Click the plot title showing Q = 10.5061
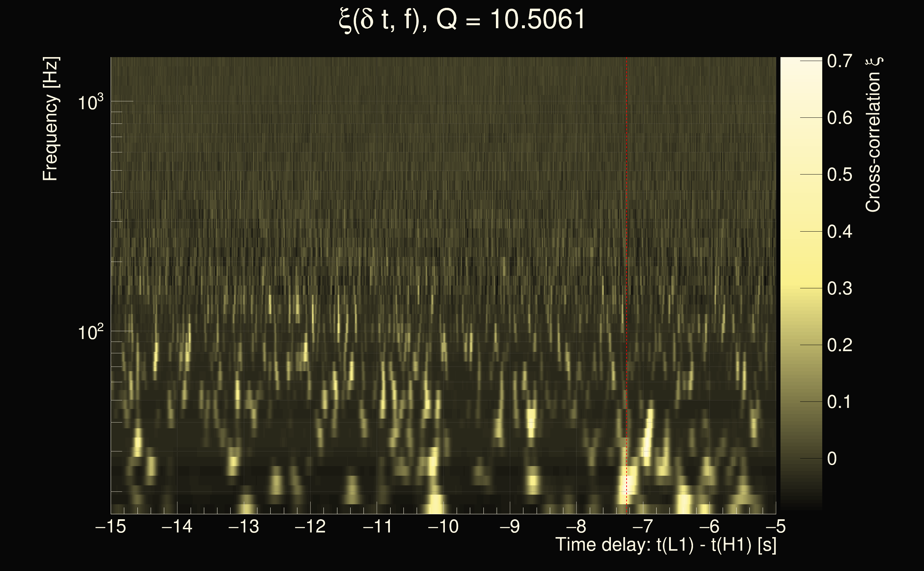The height and width of the screenshot is (571, 924). coord(462,20)
